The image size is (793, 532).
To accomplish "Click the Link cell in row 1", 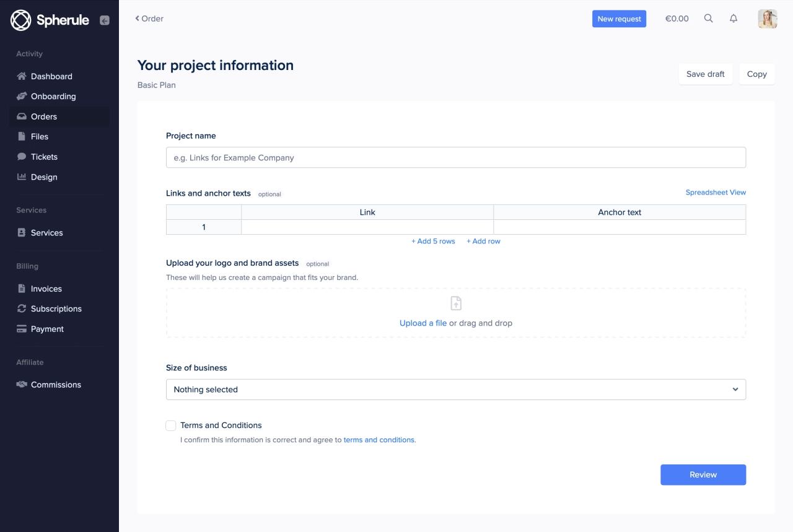I will 367,227.
